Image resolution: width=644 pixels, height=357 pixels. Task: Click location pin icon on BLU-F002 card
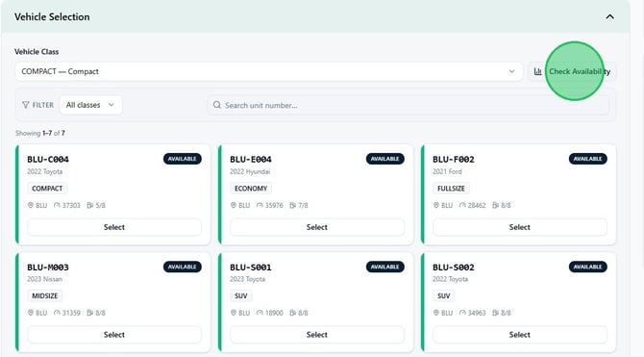coord(436,205)
